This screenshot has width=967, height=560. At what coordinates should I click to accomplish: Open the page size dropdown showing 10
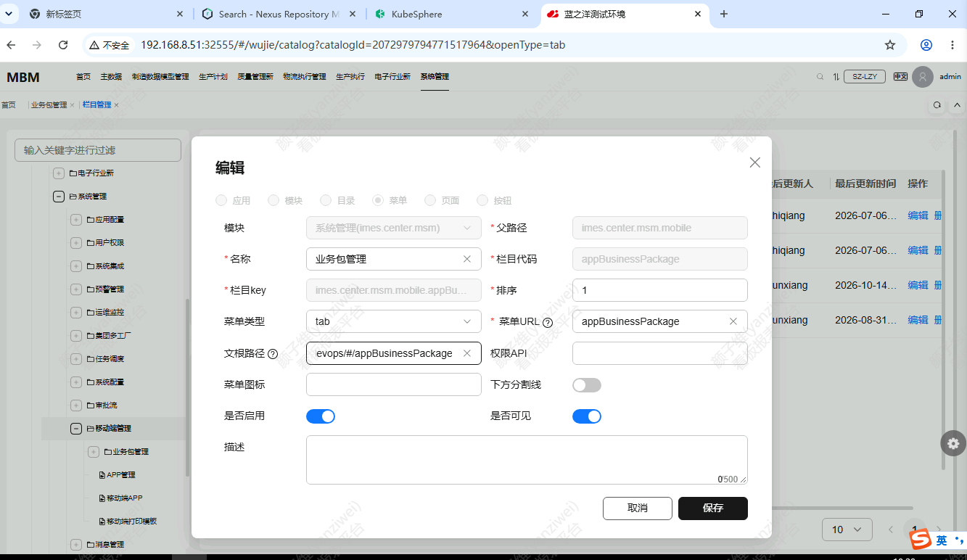point(847,530)
